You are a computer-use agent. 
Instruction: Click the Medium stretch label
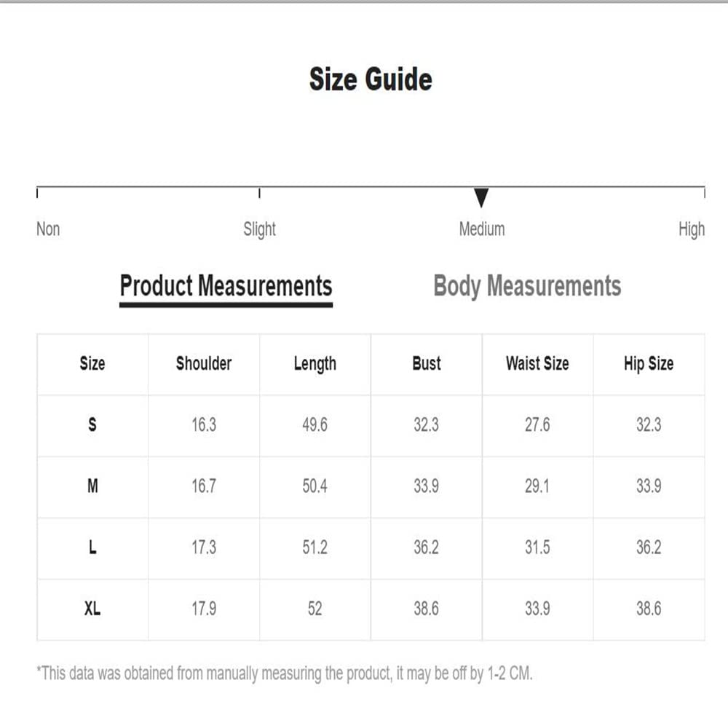481,229
